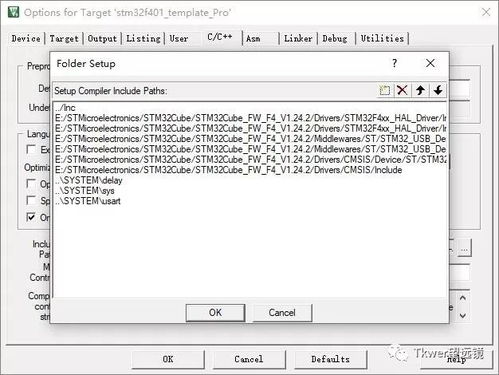
Task: Toggle the checked checkbox under Optimization
Action: click(31, 217)
